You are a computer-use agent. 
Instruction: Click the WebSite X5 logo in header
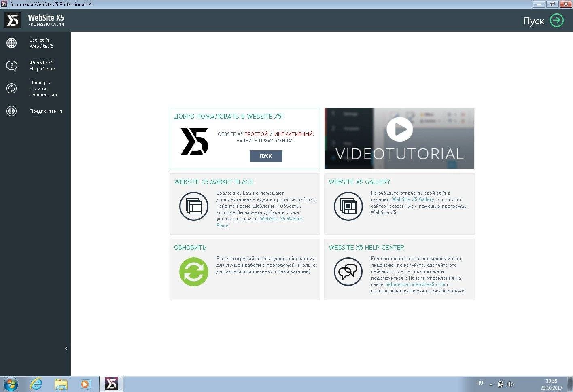[x=13, y=20]
